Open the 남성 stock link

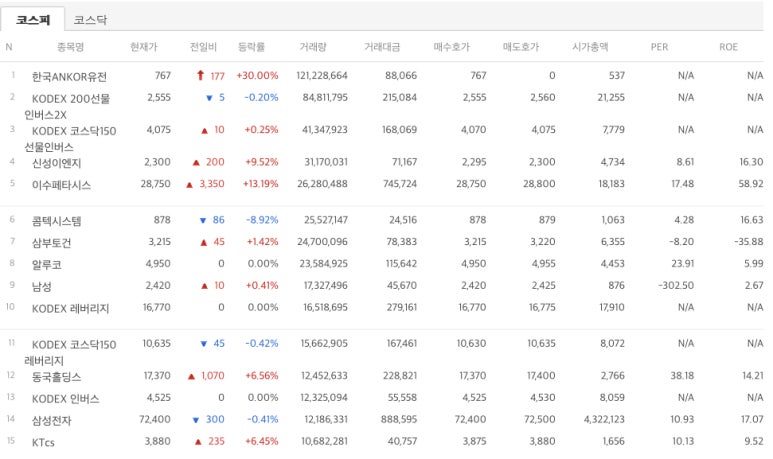(41, 286)
